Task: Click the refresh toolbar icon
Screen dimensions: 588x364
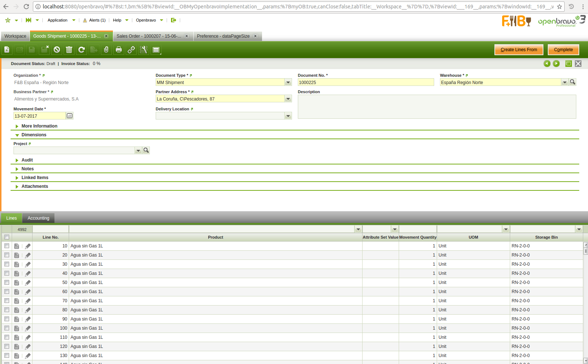Action: (x=81, y=50)
